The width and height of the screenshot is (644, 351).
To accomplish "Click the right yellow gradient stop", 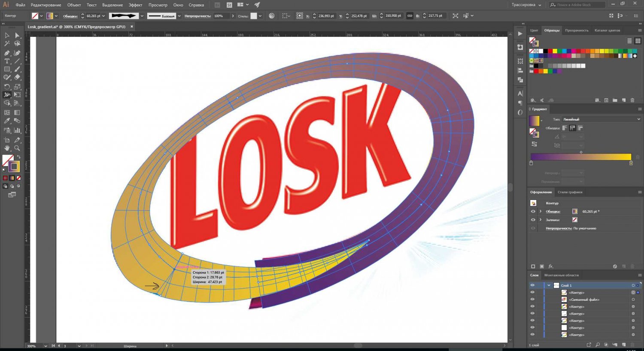I will click(631, 163).
